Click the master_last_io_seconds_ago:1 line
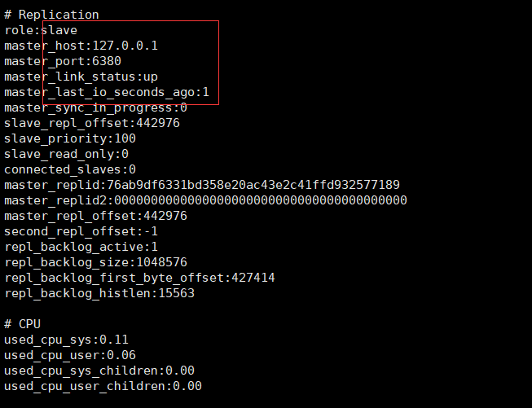This screenshot has height=408, width=532. click(x=107, y=92)
